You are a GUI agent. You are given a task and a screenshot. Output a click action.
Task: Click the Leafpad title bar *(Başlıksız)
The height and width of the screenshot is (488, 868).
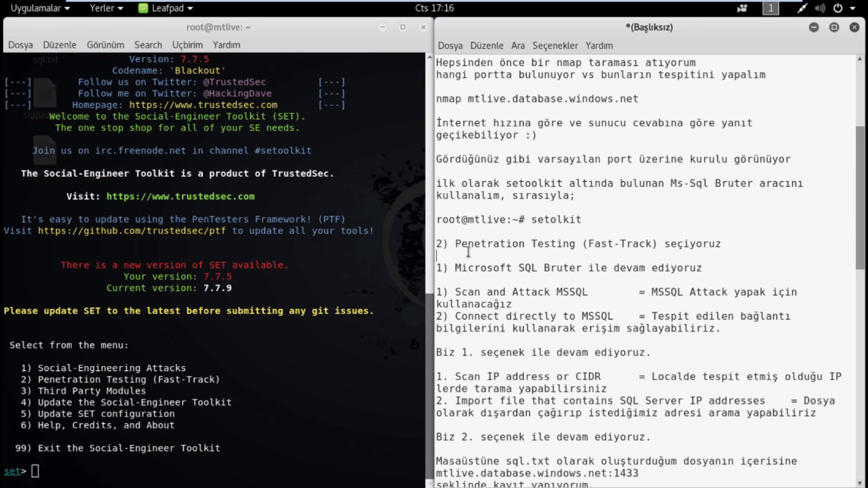(649, 27)
